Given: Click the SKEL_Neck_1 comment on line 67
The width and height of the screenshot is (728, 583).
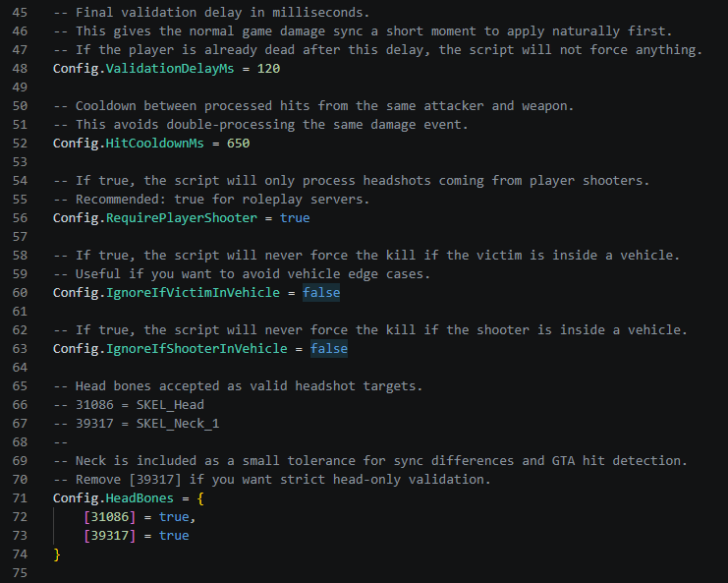Looking at the screenshot, I should point(178,423).
